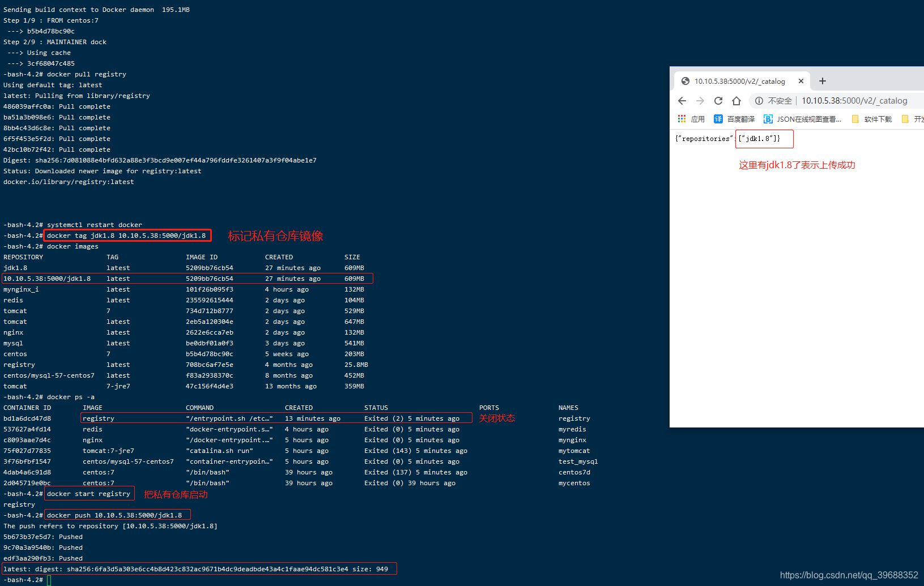This screenshot has width=924, height=586.
Task: Select the mynginx_i repository name
Action: click(21, 289)
